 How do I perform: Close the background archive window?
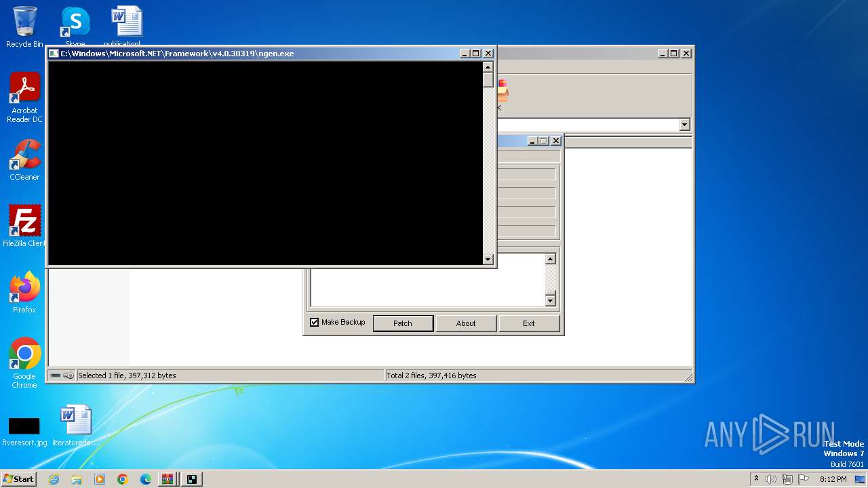tap(686, 54)
